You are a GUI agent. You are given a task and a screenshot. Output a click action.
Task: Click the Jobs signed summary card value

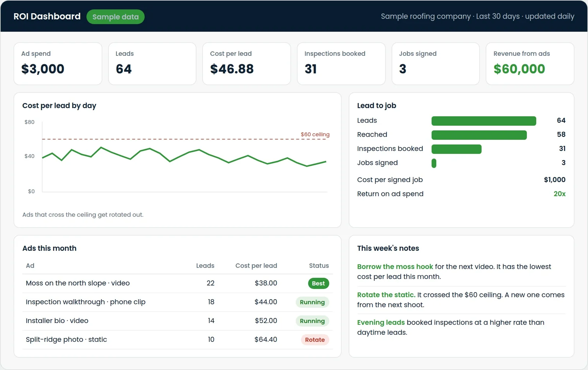403,69
